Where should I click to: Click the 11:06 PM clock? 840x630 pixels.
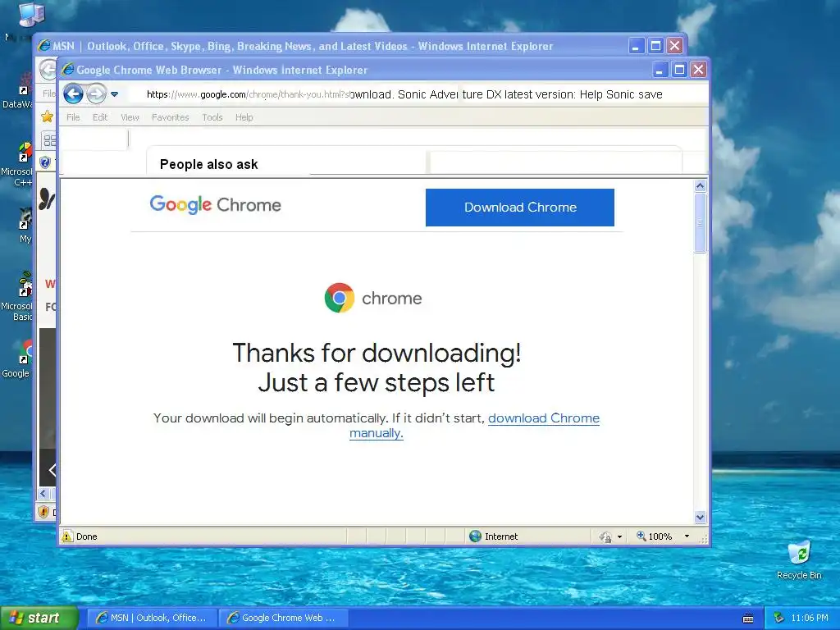(810, 618)
